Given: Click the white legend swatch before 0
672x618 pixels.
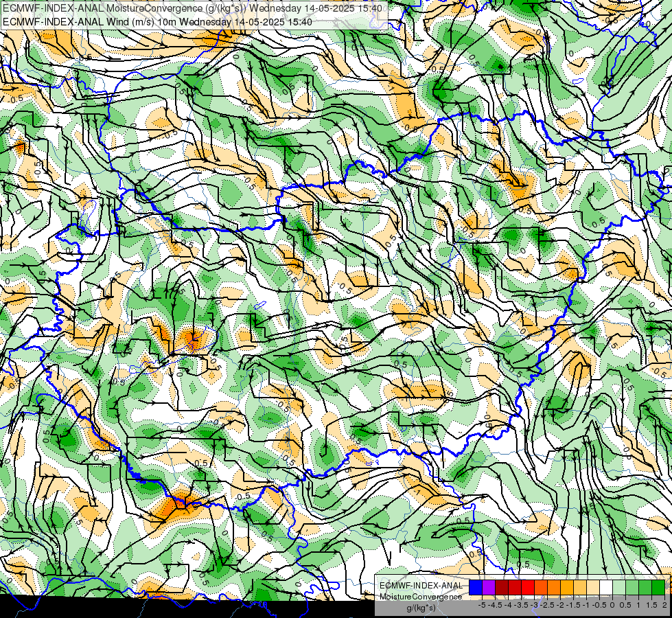Looking at the screenshot, I should (606, 587).
